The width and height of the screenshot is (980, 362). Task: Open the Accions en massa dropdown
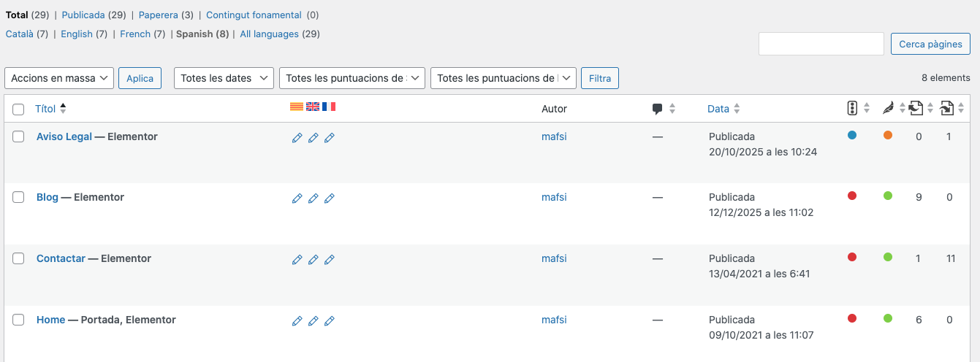pos(59,78)
